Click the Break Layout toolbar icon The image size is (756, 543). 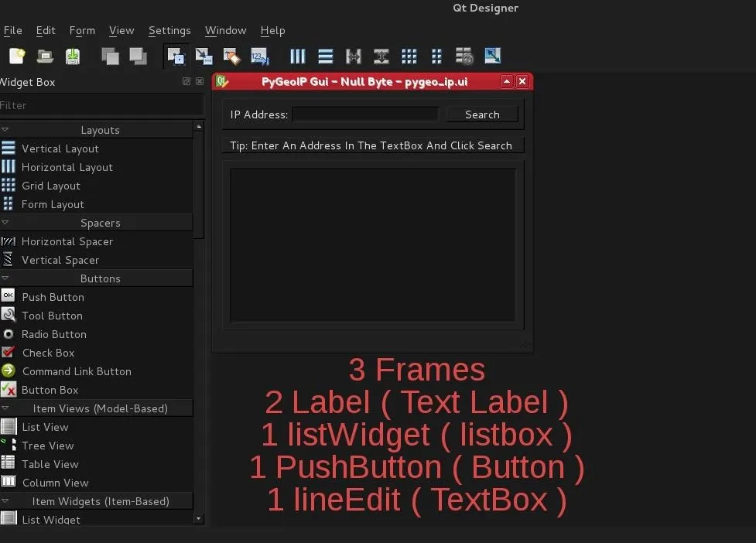(x=465, y=56)
